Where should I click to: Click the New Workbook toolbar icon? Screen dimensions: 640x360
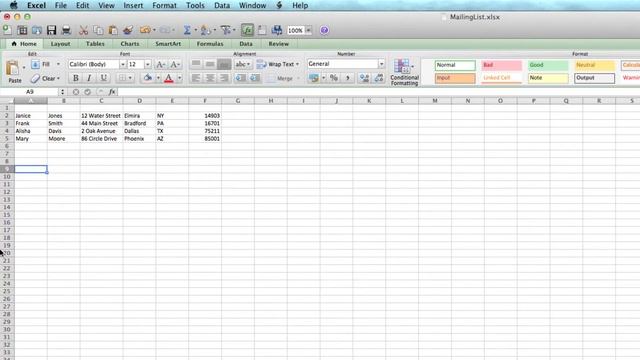click(x=7, y=30)
